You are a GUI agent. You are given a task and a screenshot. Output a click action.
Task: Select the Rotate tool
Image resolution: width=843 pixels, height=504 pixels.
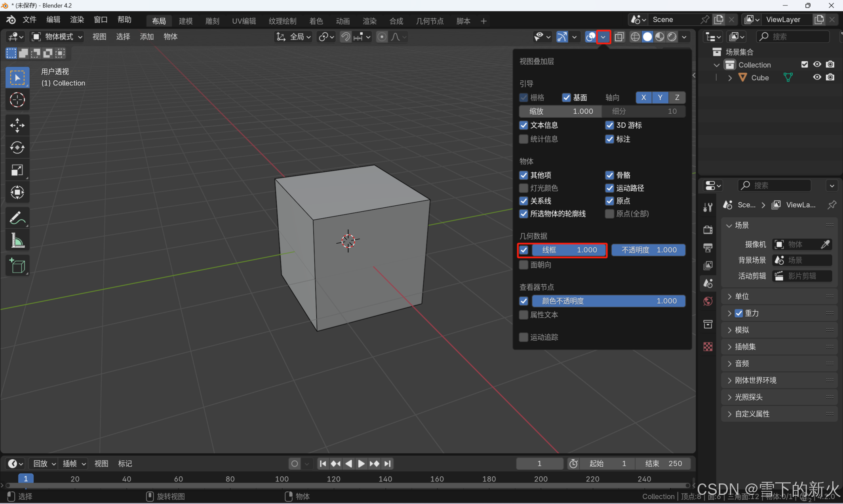click(x=17, y=148)
